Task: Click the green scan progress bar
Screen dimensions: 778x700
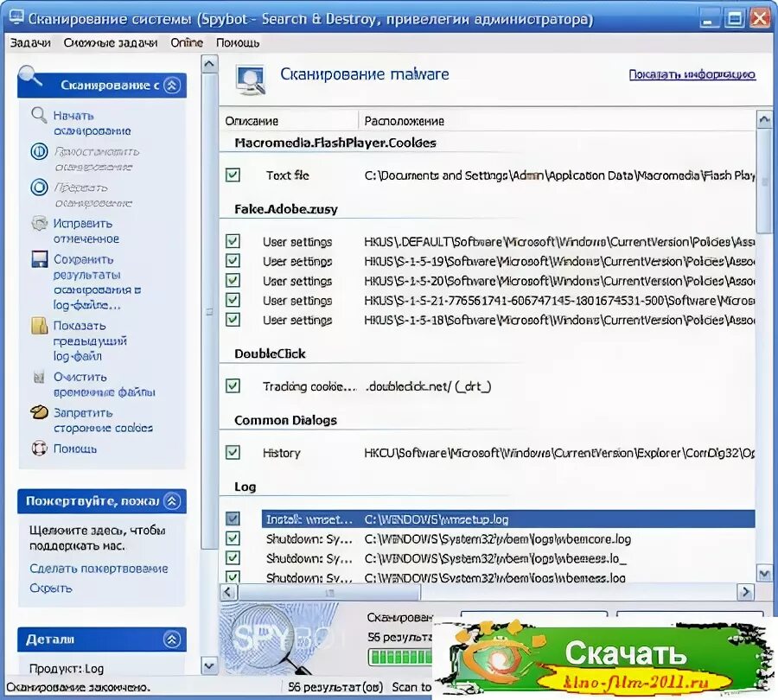Action: point(400,657)
